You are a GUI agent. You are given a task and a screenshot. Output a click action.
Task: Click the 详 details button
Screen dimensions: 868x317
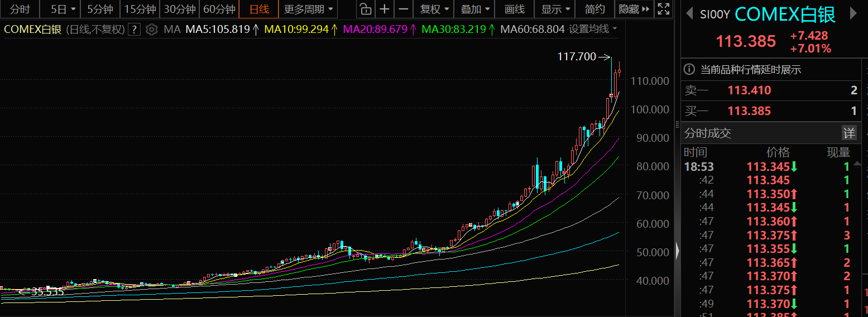coord(848,133)
